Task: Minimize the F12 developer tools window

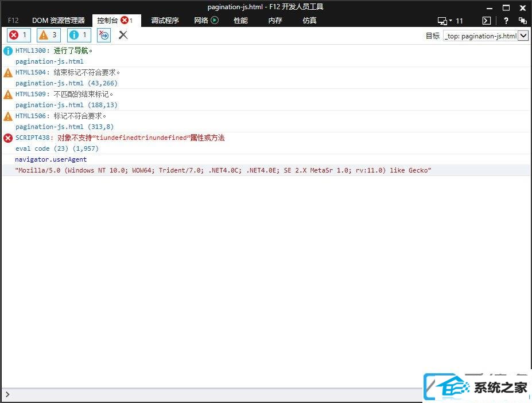Action: (x=490, y=7)
